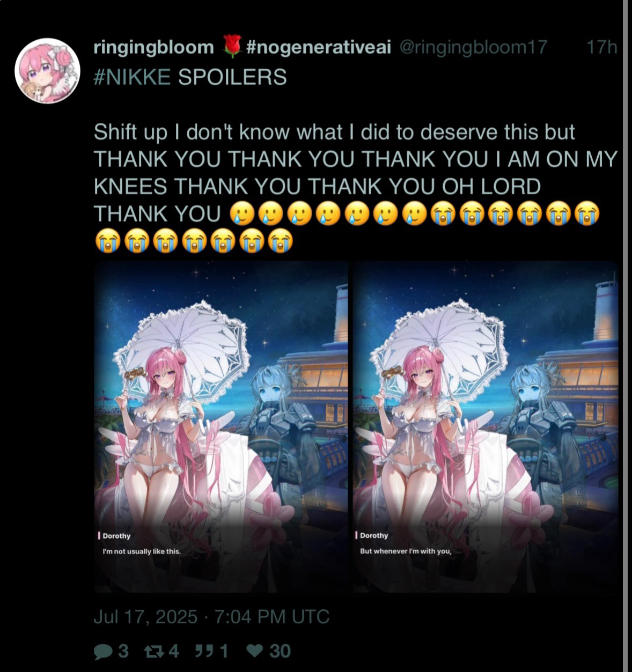Image resolution: width=632 pixels, height=672 pixels.
Task: Click the quote marks icon
Action: coord(204,652)
